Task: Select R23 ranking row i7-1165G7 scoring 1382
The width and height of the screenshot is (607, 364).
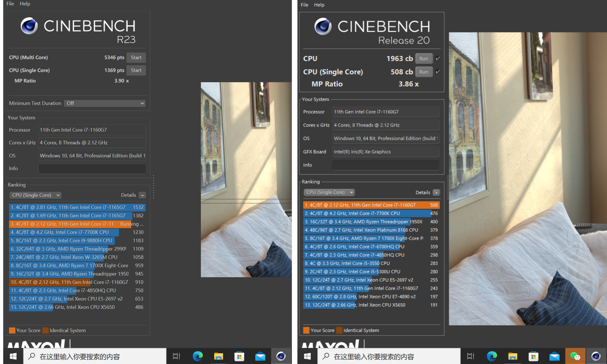Action: click(x=77, y=216)
